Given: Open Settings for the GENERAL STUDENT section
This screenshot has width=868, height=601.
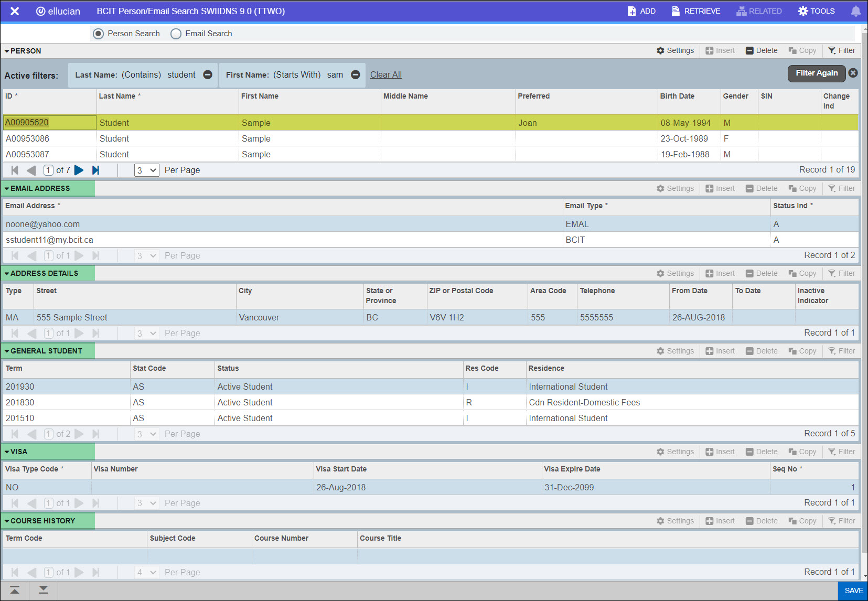Looking at the screenshot, I should tap(660, 350).
